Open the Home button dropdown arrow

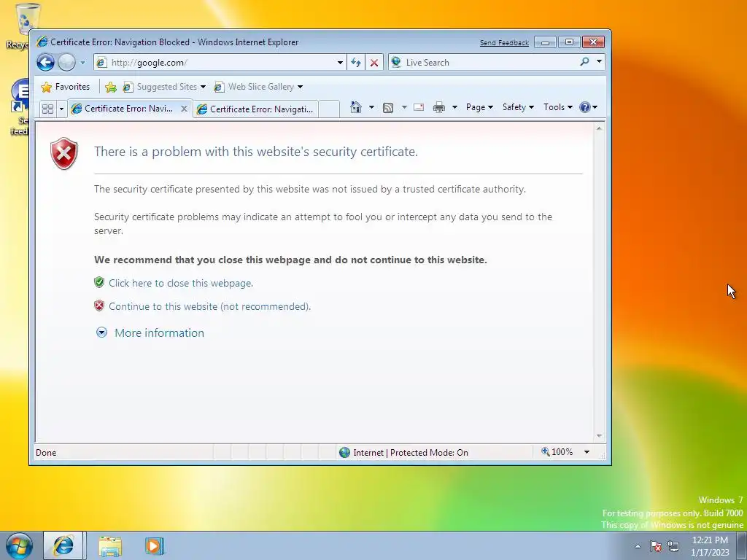[x=371, y=107]
